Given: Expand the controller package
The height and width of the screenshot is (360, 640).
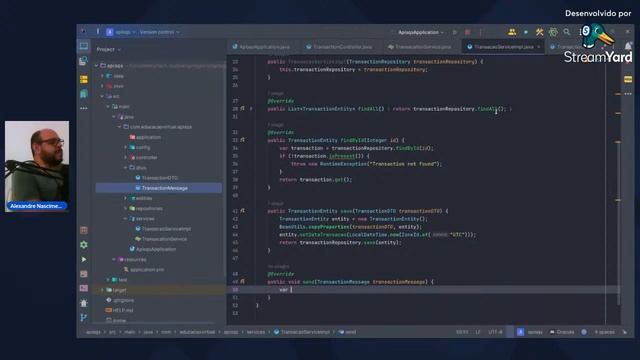Looking at the screenshot, I should click(x=125, y=158).
